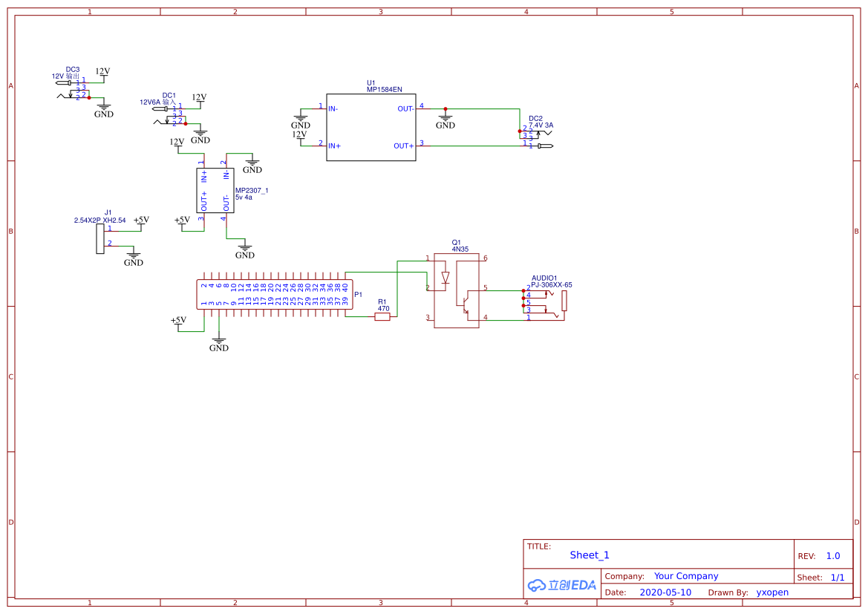Click the EDA cloud logo in title block

[x=561, y=584]
